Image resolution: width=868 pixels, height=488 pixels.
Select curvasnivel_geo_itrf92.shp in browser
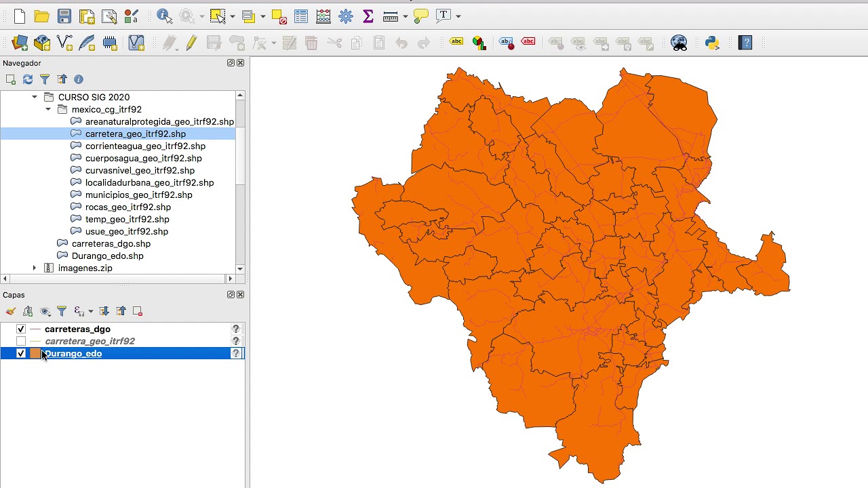[140, 170]
